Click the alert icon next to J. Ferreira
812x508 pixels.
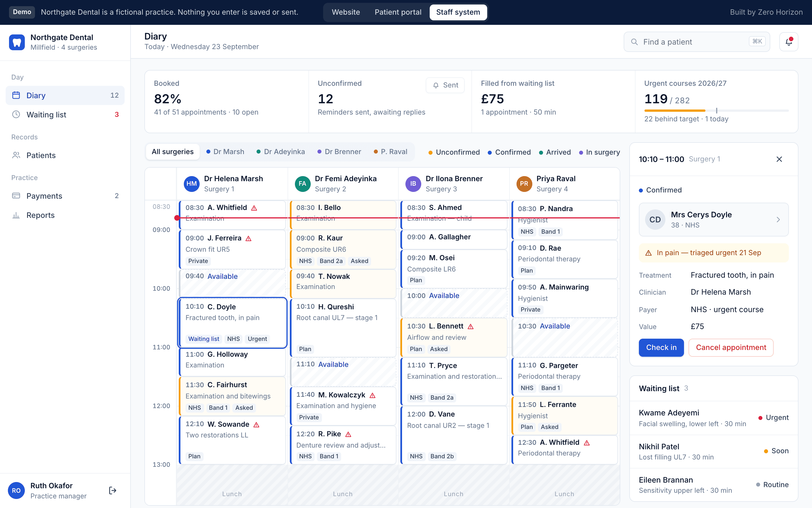click(248, 238)
